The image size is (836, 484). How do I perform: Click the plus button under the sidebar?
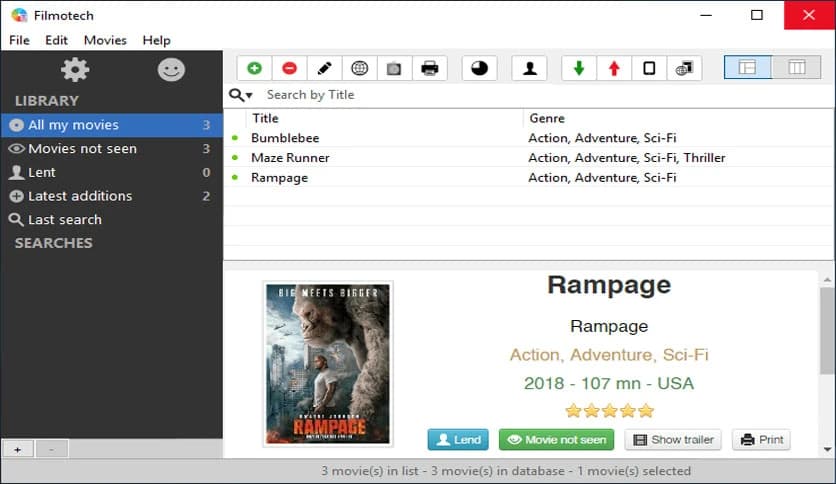[18, 449]
